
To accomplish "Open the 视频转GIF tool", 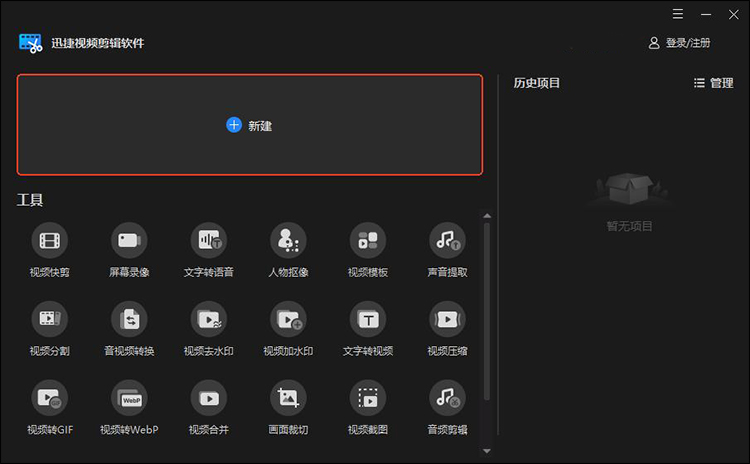I will 50,408.
